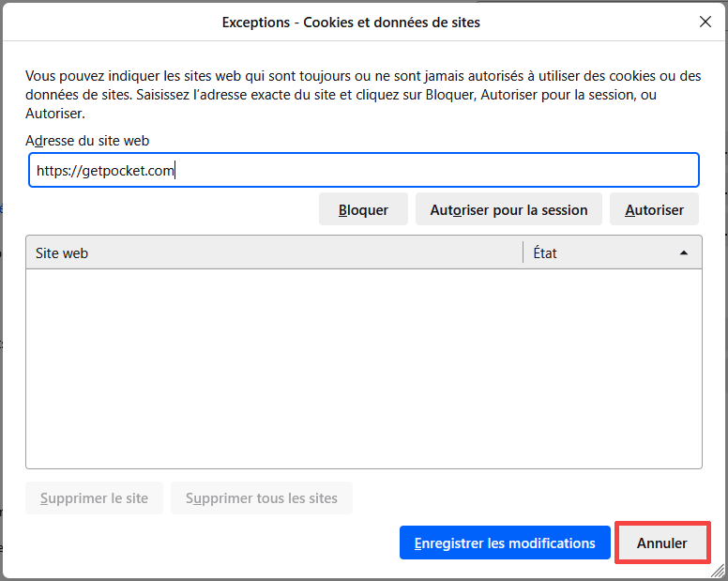
Task: Click the divider between Site web and État
Action: [x=523, y=252]
